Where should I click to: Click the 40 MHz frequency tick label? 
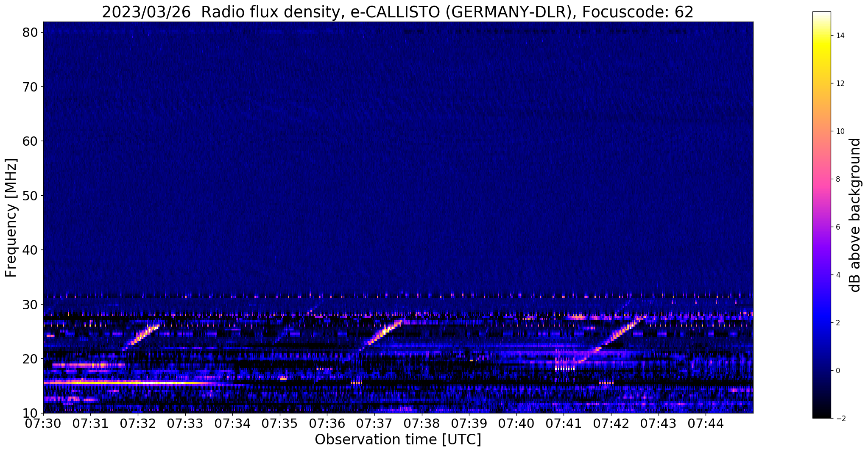(31, 250)
